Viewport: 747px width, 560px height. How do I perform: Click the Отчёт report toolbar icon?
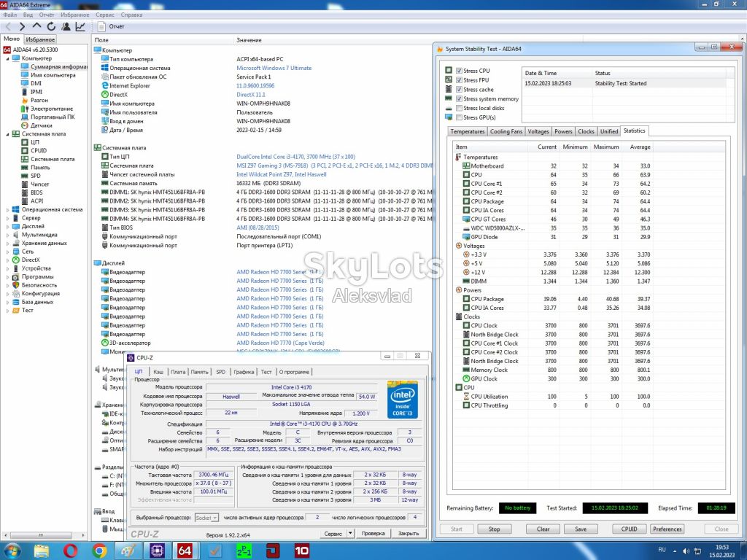click(101, 27)
